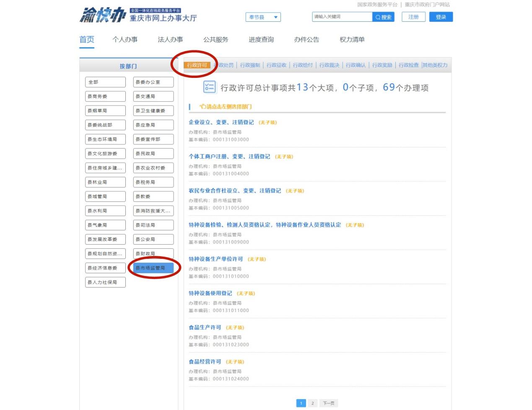The height and width of the screenshot is (410, 532).
Task: Click the checklist icon beside 行政许可总计
Action: [x=209, y=87]
